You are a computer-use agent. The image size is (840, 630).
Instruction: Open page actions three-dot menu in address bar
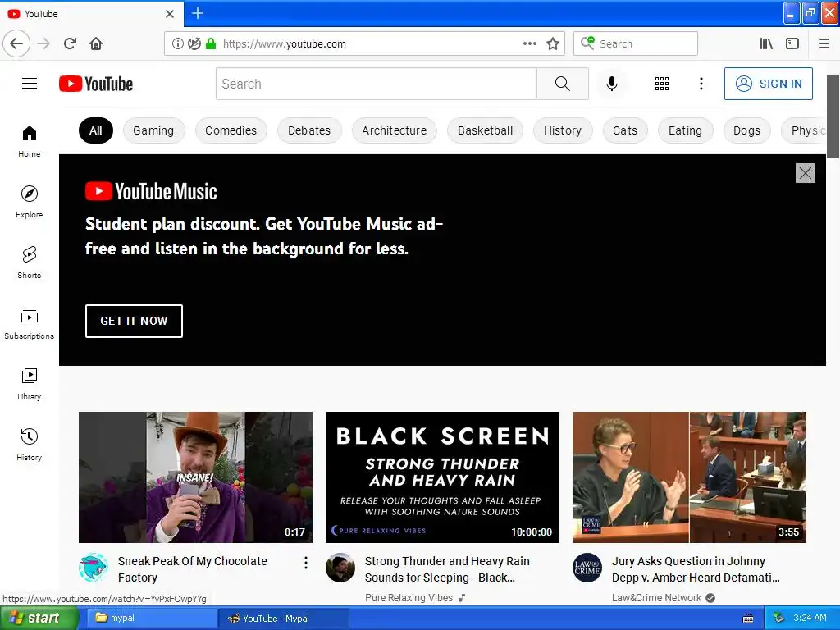(x=530, y=44)
